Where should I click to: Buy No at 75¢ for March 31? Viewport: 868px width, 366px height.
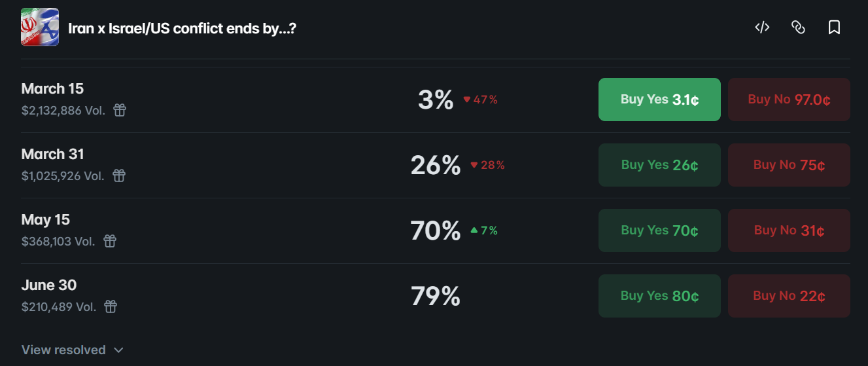coord(789,165)
